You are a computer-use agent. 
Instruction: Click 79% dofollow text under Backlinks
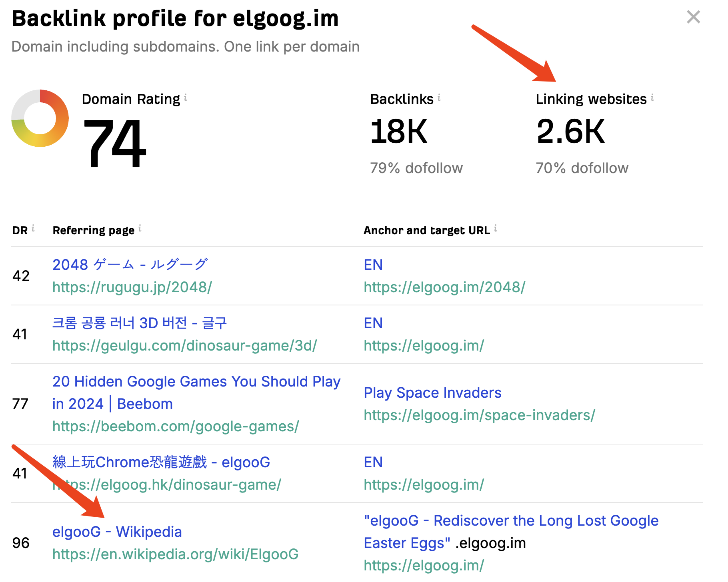(x=416, y=168)
